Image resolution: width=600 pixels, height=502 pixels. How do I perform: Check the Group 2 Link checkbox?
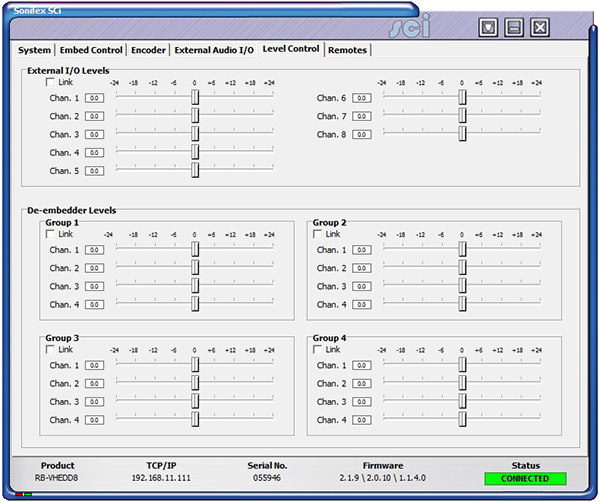[x=318, y=234]
